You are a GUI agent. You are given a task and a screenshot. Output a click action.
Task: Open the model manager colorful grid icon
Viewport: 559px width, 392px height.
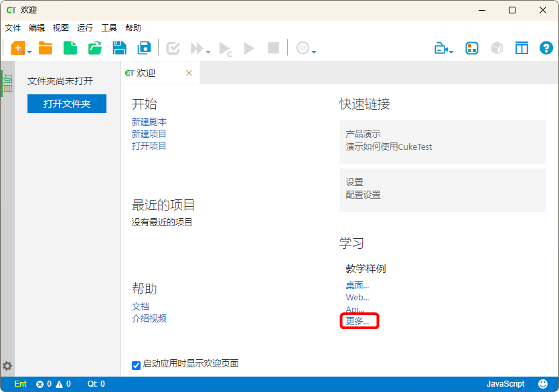coord(472,48)
